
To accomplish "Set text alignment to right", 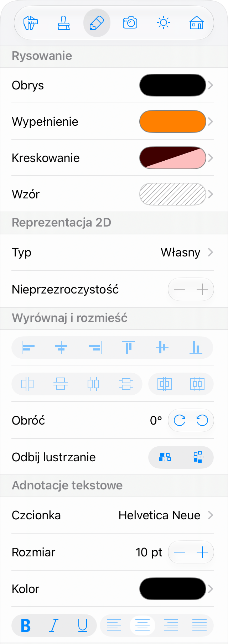I will [x=171, y=625].
